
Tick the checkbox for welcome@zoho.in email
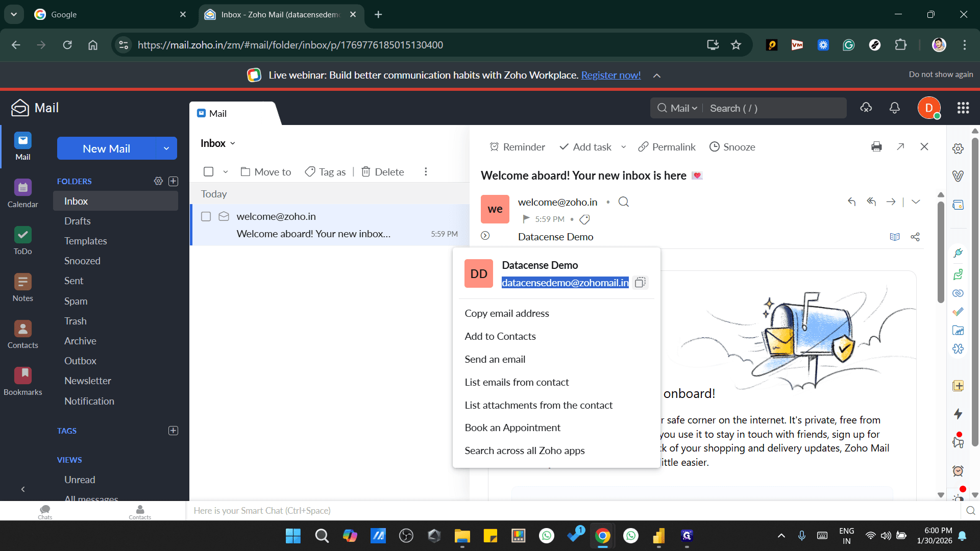coord(206,216)
